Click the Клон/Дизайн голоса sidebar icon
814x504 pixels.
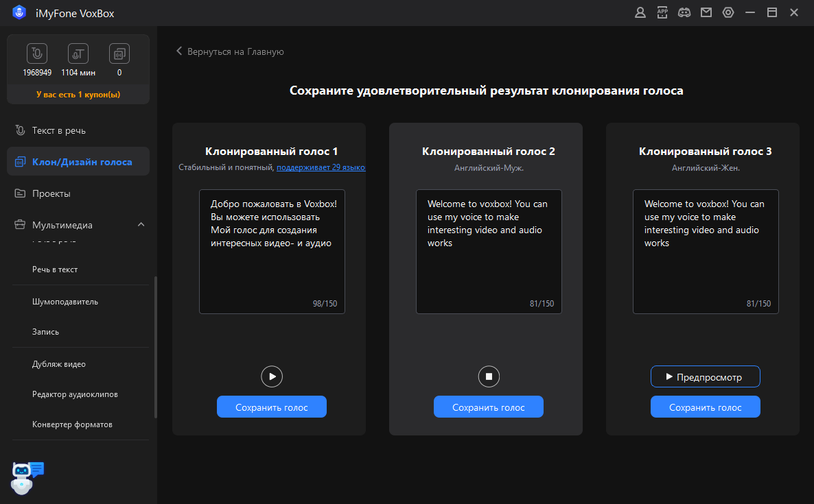pyautogui.click(x=20, y=162)
